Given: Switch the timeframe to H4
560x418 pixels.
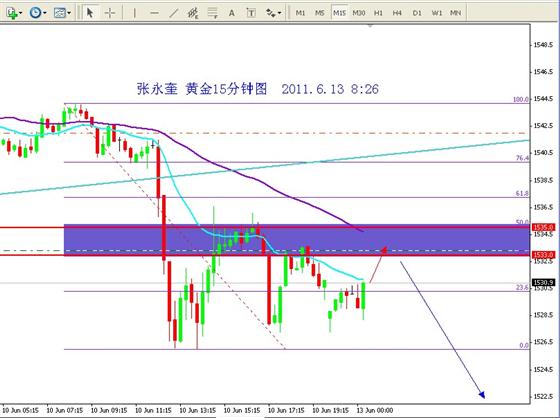Looking at the screenshot, I should tap(397, 13).
